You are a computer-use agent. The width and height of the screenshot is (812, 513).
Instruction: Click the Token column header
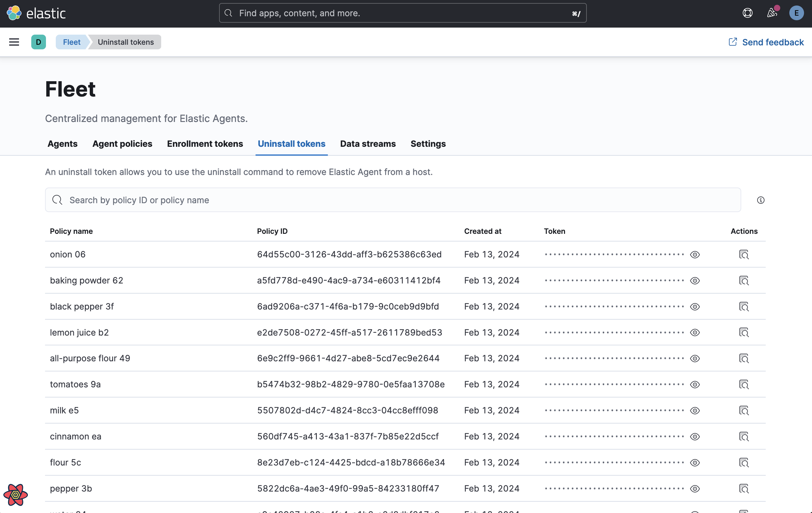[554, 231]
